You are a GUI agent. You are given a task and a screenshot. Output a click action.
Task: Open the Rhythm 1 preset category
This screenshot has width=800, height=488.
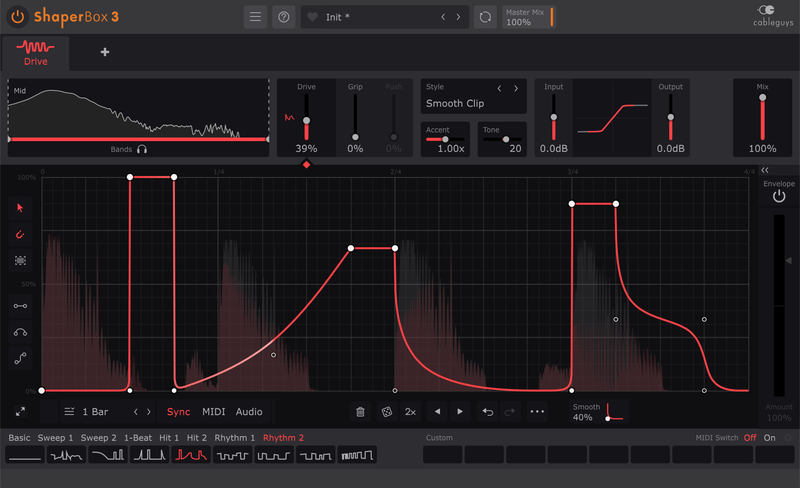[x=234, y=438]
